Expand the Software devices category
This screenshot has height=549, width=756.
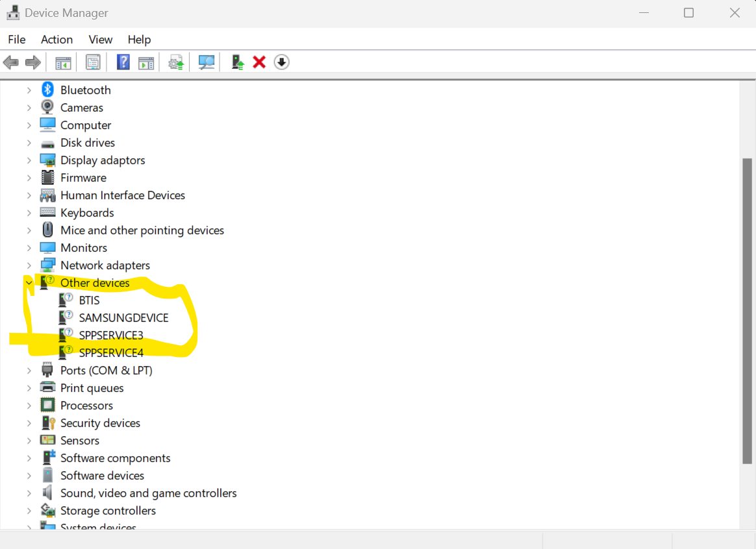point(29,475)
